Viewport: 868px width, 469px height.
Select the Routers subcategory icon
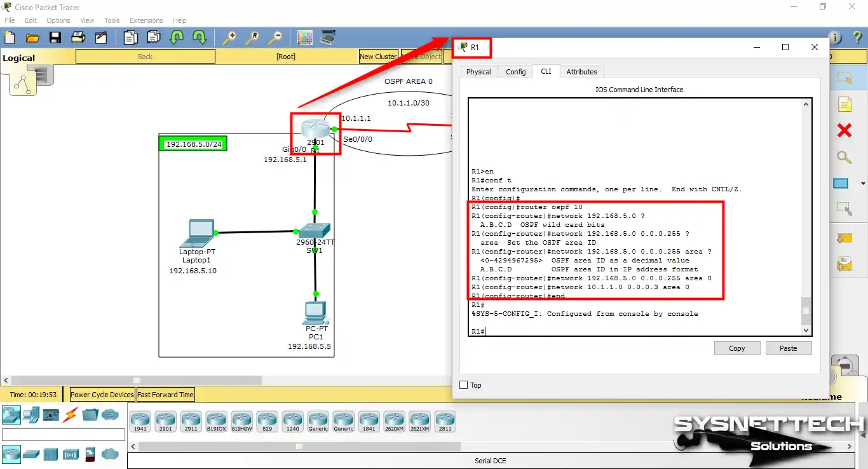coord(11,454)
